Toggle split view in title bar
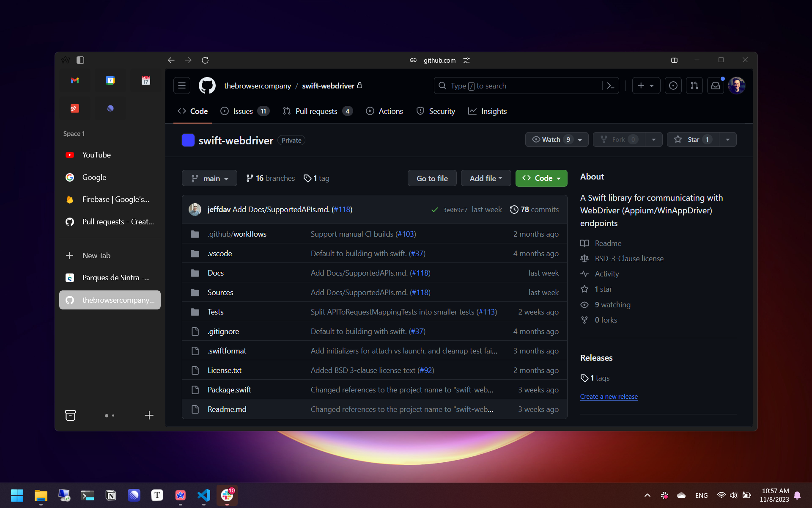812x508 pixels. pos(674,61)
